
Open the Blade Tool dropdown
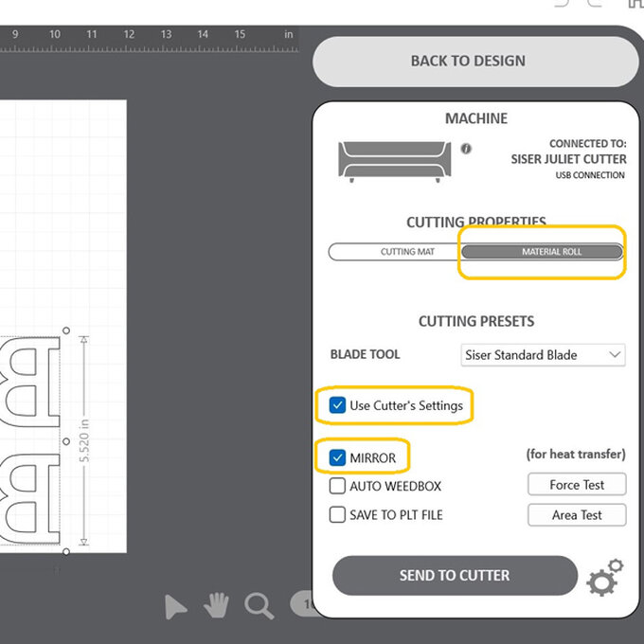[543, 355]
